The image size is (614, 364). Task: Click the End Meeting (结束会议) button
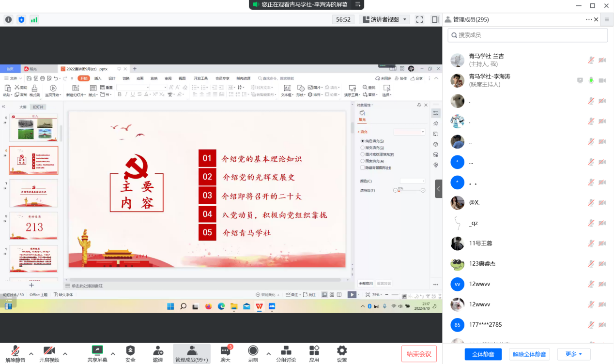click(419, 354)
